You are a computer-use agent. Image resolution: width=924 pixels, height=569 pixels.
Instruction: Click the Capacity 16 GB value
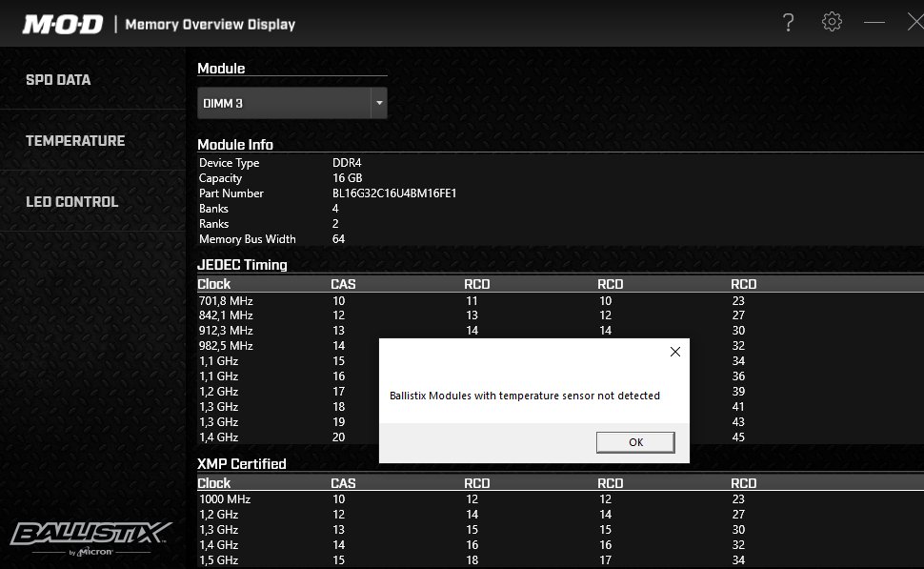pyautogui.click(x=347, y=178)
